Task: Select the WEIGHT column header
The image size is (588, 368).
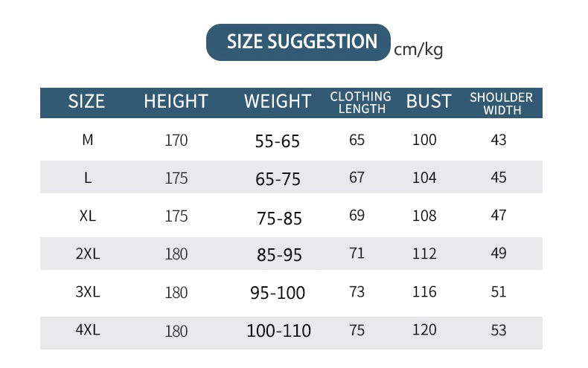Action: 278,102
